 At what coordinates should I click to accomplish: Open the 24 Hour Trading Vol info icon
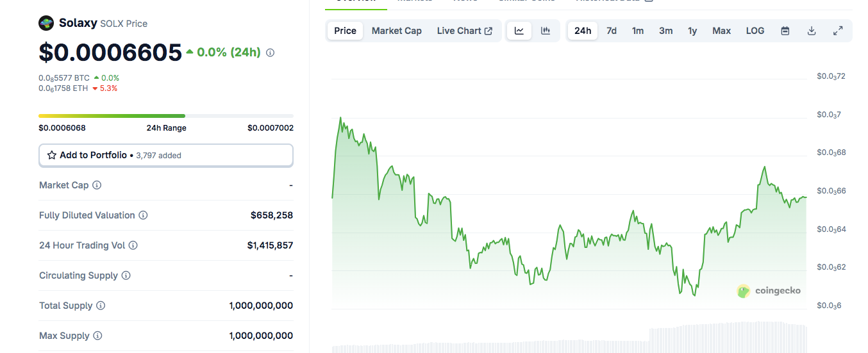point(133,245)
